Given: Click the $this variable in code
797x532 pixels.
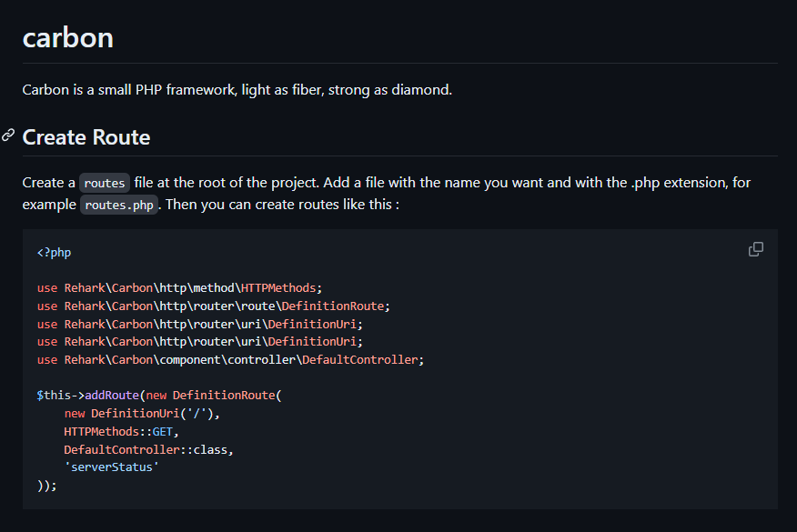Looking at the screenshot, I should (54, 396).
